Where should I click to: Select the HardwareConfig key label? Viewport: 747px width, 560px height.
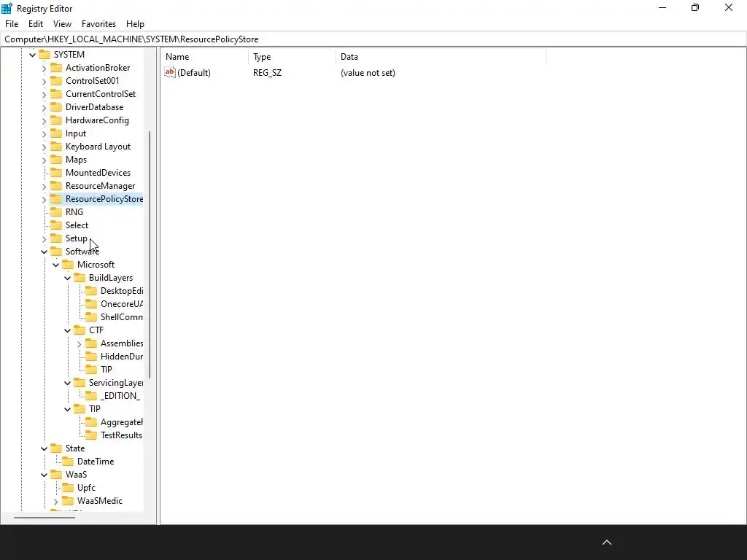pos(97,120)
